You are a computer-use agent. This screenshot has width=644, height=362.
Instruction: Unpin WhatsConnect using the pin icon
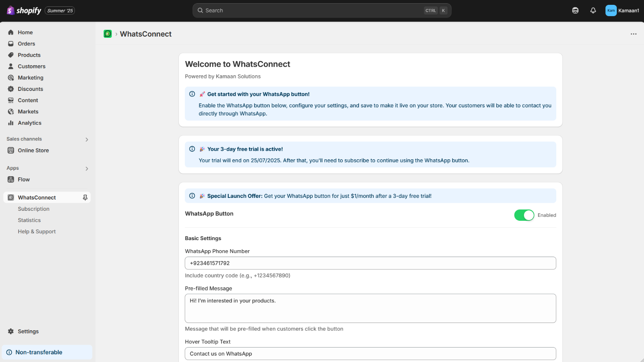(85, 197)
